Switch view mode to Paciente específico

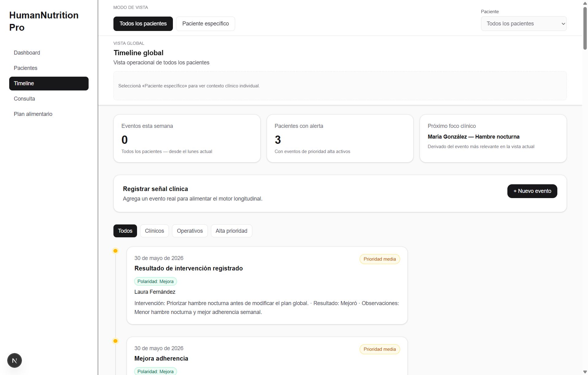(x=205, y=24)
